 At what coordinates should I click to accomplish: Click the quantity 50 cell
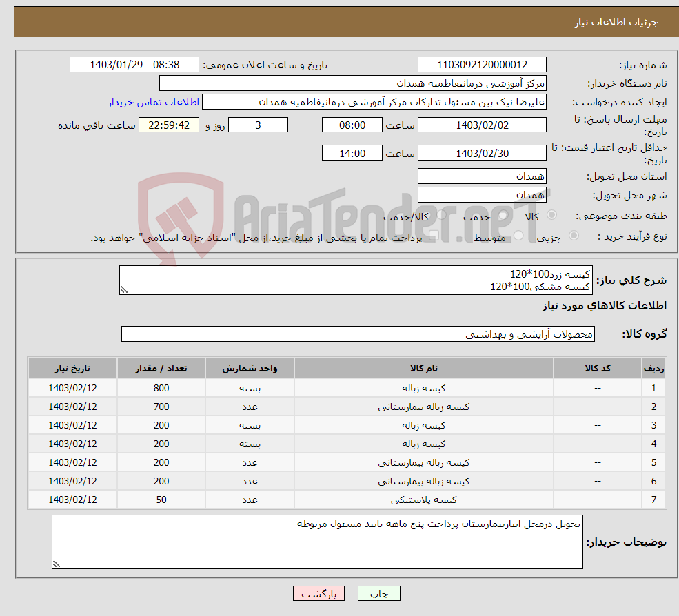[x=161, y=500]
